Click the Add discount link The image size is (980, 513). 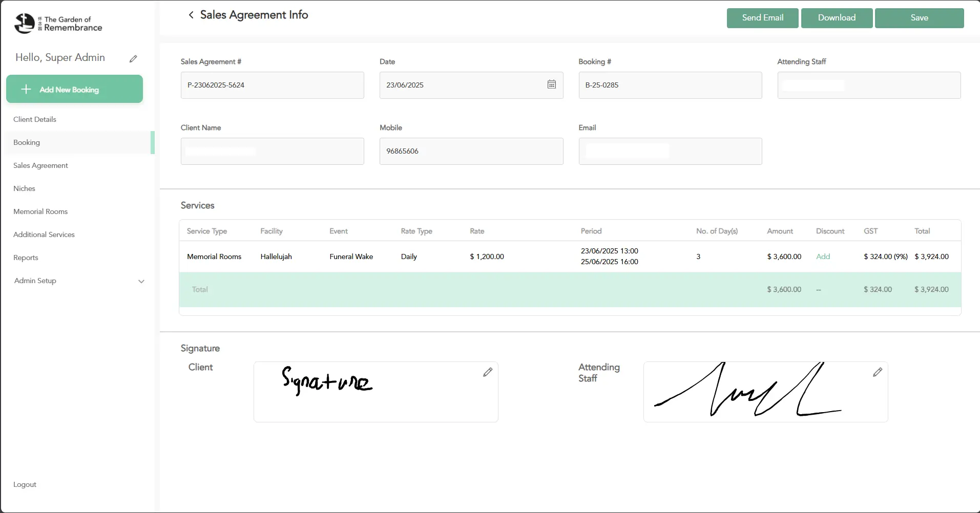(823, 256)
